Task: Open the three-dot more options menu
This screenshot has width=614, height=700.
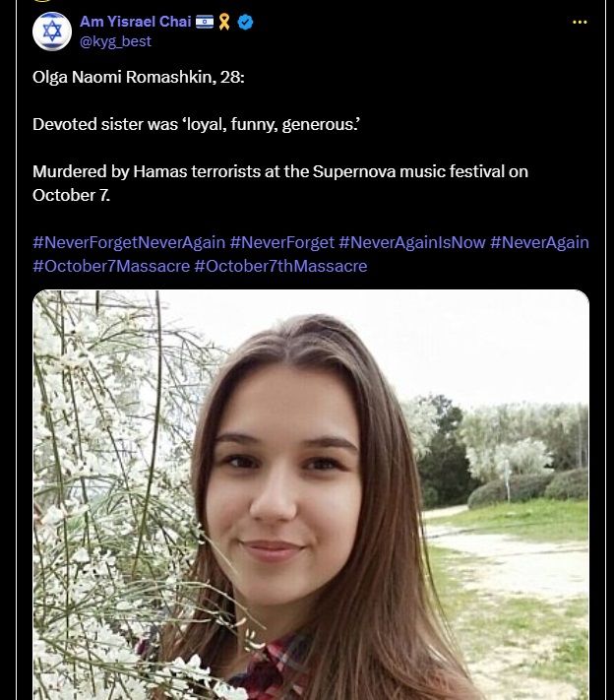Action: (x=580, y=22)
